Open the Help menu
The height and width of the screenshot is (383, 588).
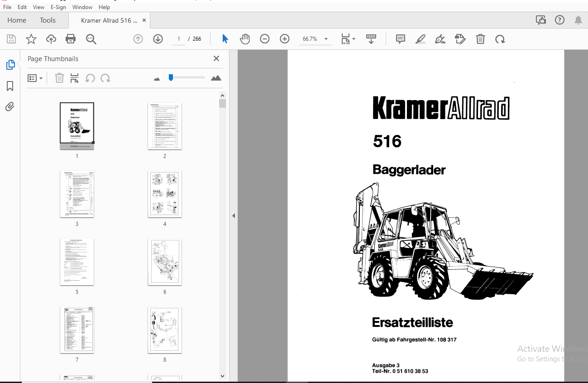click(x=104, y=7)
